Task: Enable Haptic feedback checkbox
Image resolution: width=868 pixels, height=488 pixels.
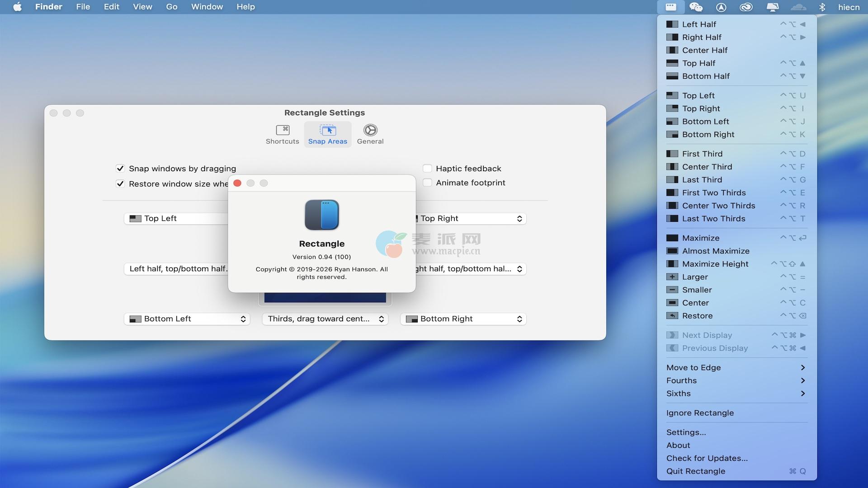Action: (x=427, y=169)
